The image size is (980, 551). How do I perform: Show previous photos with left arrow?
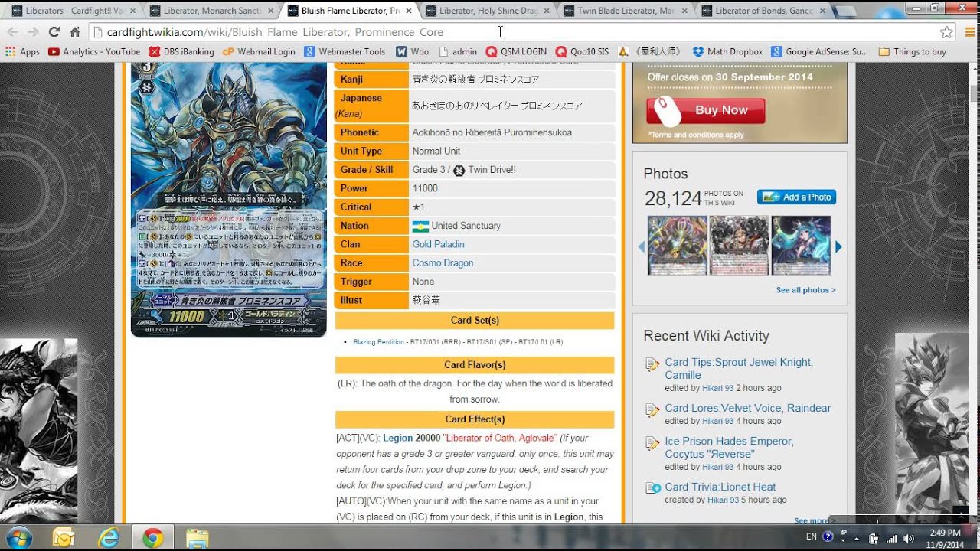coord(642,246)
